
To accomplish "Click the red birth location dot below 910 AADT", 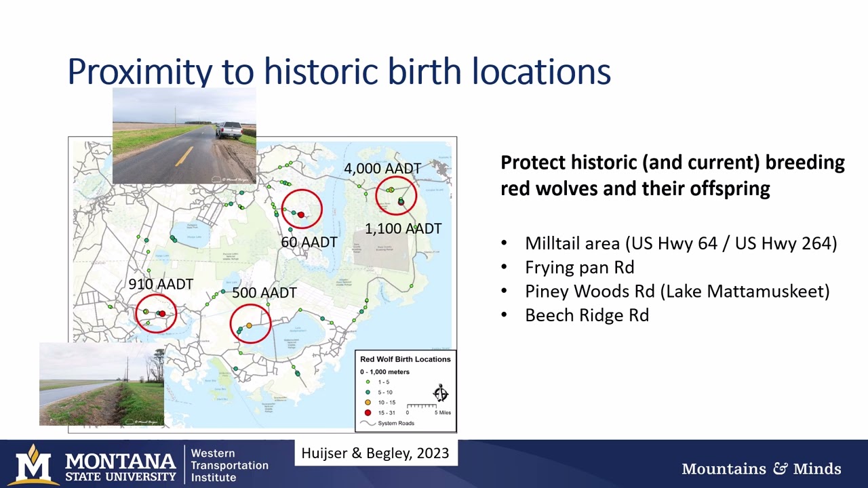I will pyautogui.click(x=162, y=314).
